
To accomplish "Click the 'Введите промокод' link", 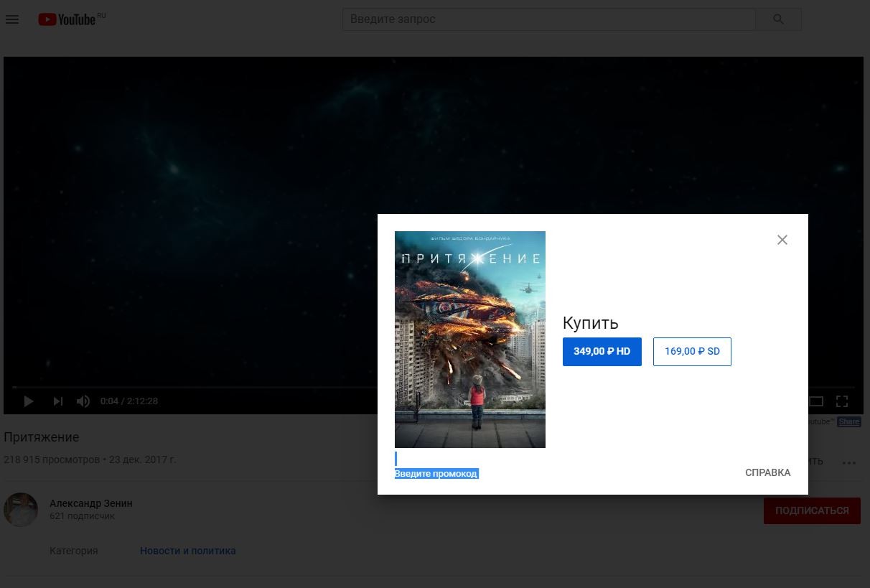I will point(436,474).
